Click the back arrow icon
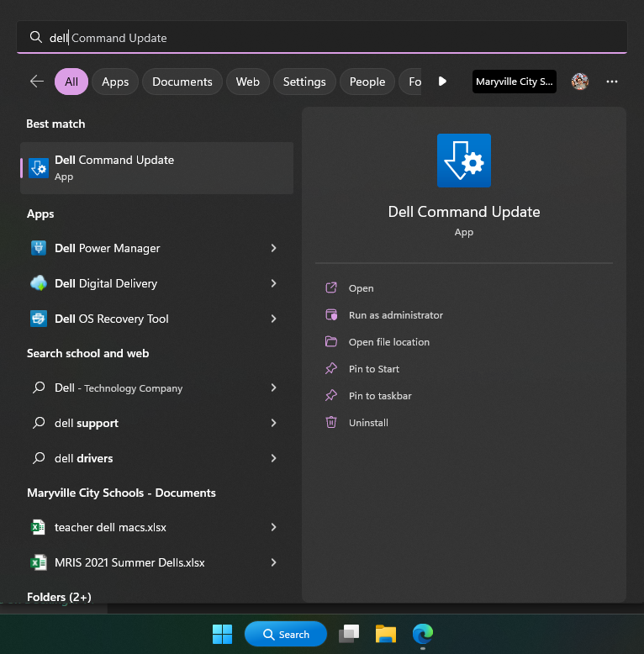The width and height of the screenshot is (644, 654). pyautogui.click(x=37, y=82)
